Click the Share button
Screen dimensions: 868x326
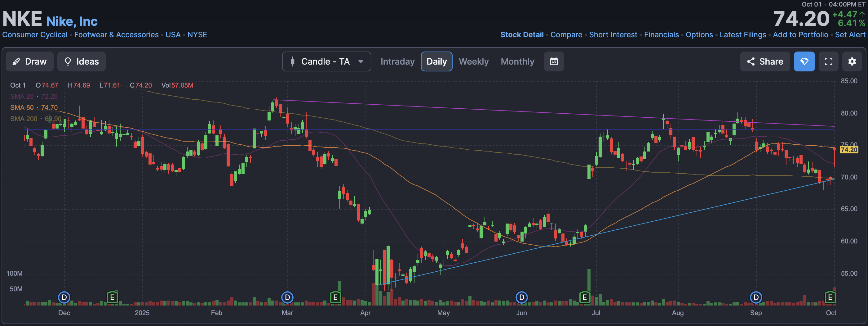point(764,61)
